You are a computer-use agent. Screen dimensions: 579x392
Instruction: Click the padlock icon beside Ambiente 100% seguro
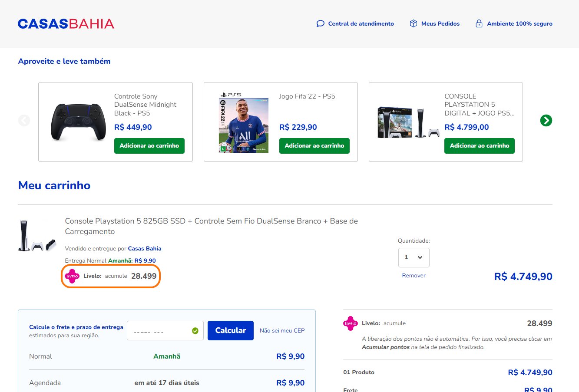479,23
